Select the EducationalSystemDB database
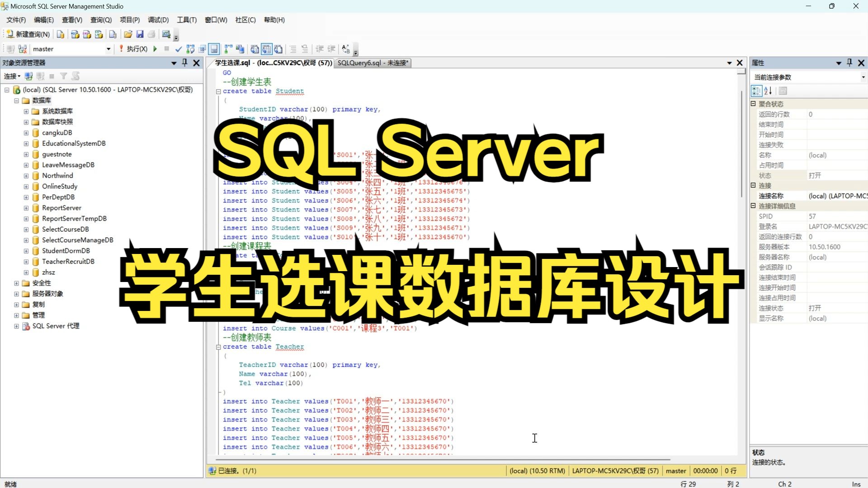 click(x=74, y=144)
